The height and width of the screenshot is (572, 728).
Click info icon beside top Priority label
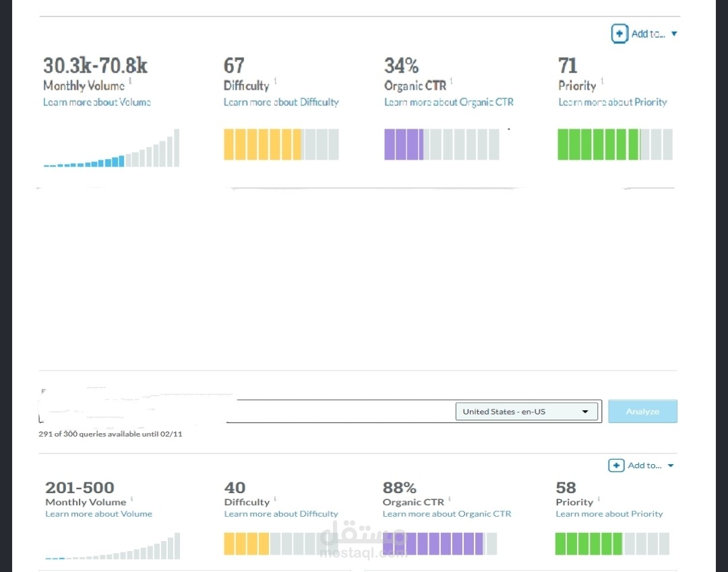602,81
